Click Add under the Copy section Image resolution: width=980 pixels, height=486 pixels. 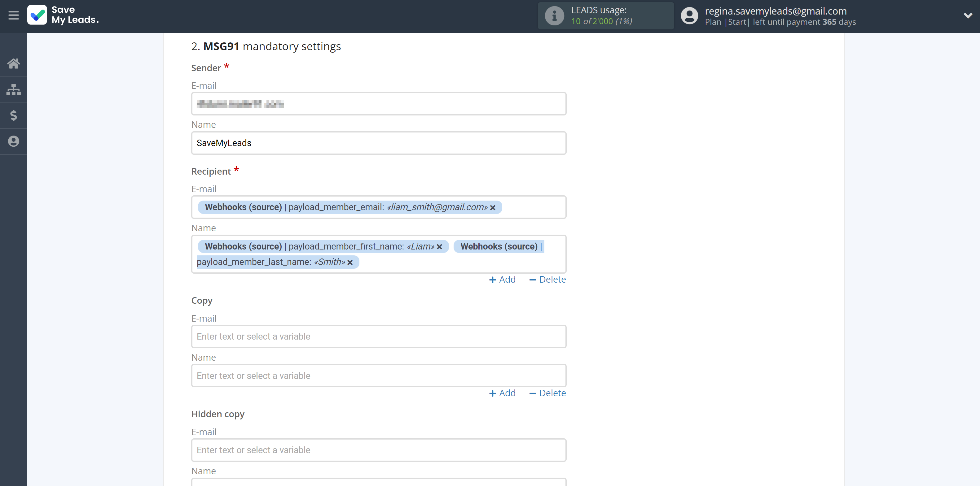[x=502, y=393]
